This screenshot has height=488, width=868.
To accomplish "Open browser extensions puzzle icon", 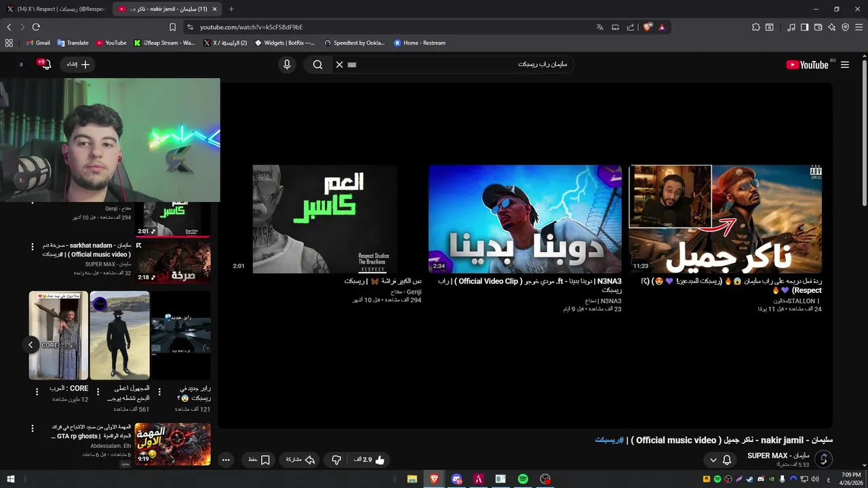I will [x=756, y=27].
